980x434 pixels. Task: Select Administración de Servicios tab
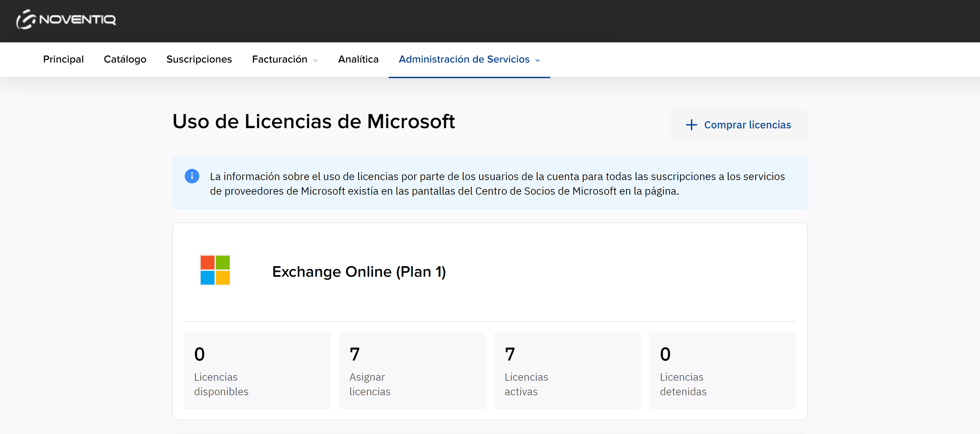coord(464,59)
